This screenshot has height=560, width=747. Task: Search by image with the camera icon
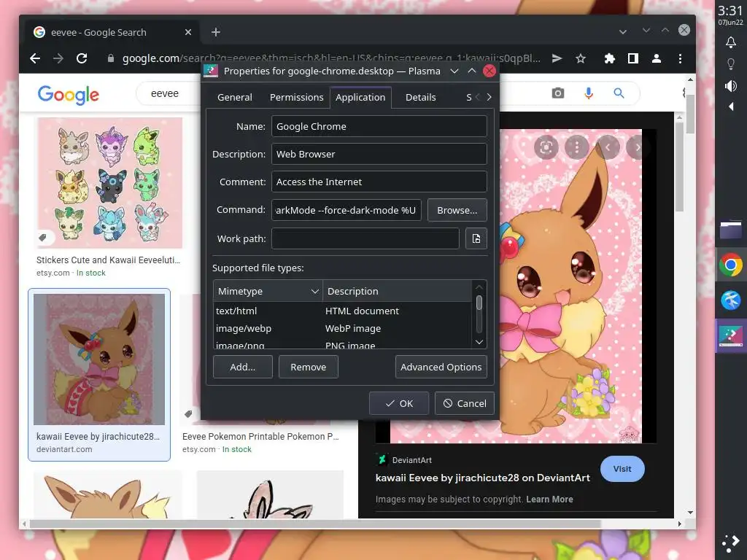click(558, 93)
